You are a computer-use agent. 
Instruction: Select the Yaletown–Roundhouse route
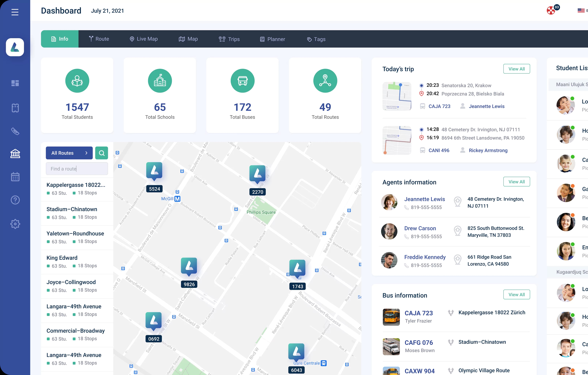click(x=77, y=237)
